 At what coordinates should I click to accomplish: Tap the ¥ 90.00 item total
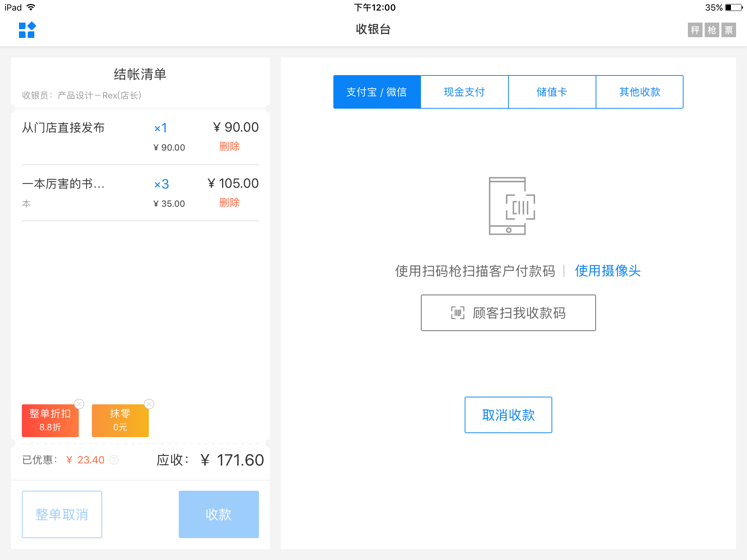236,127
